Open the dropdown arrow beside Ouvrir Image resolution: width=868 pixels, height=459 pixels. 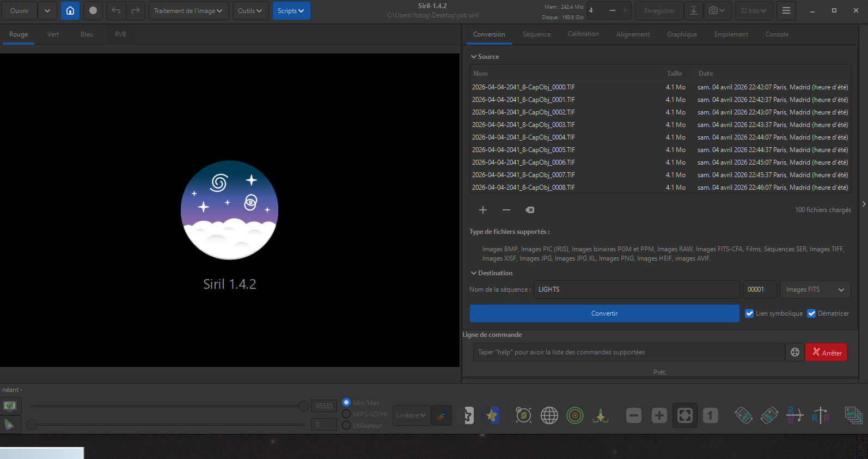(x=47, y=10)
